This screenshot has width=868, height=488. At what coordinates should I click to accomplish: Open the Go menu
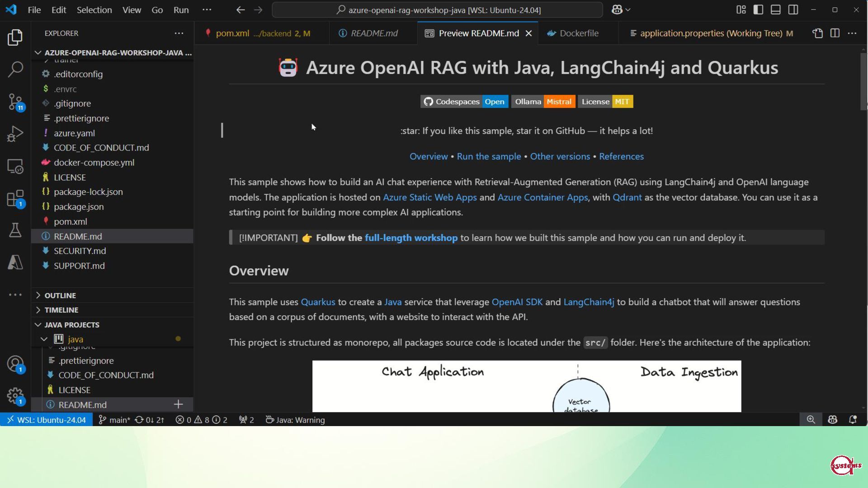(x=157, y=10)
